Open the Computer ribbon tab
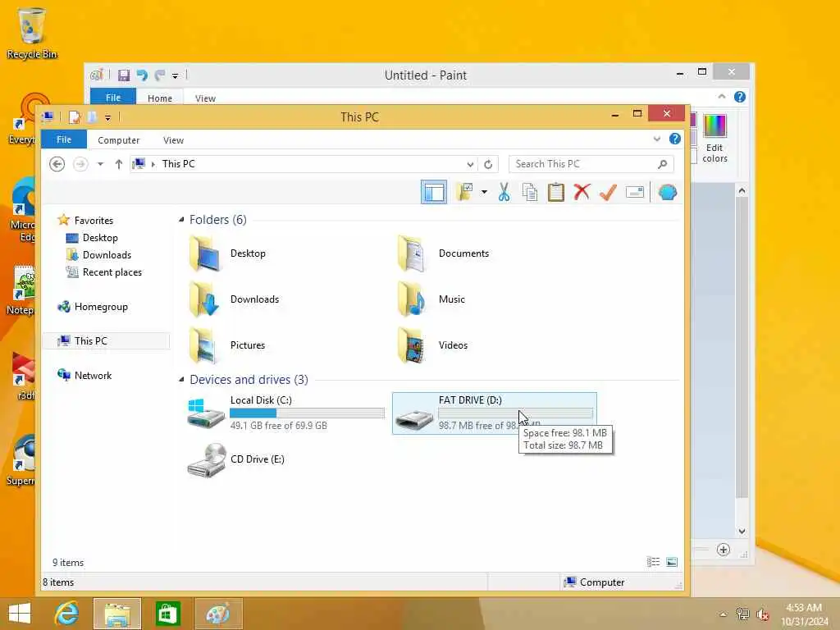The height and width of the screenshot is (630, 840). tap(118, 139)
